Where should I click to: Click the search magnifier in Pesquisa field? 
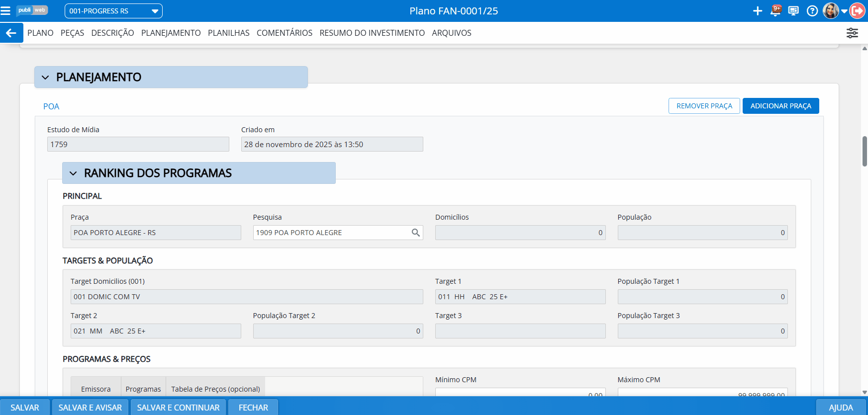click(x=416, y=233)
